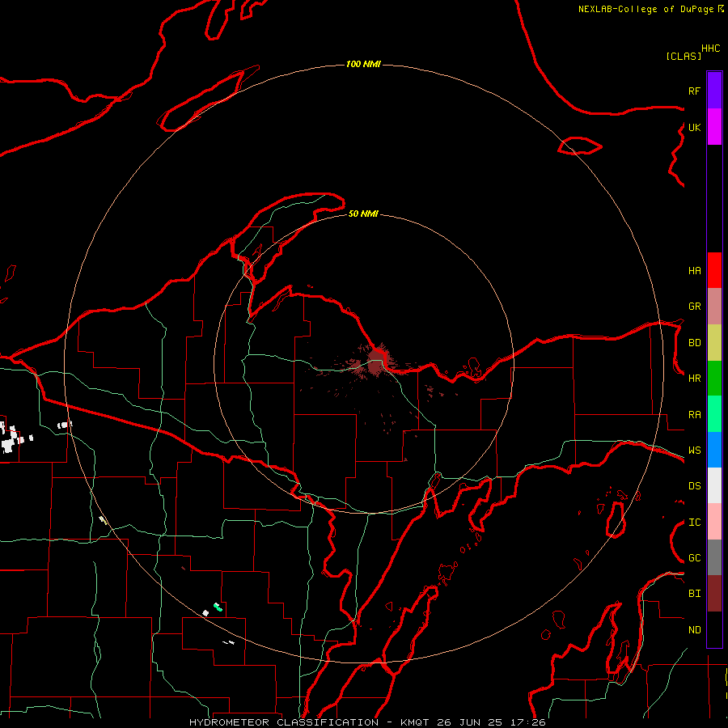Click the UK magenta legend swatch

pos(714,127)
